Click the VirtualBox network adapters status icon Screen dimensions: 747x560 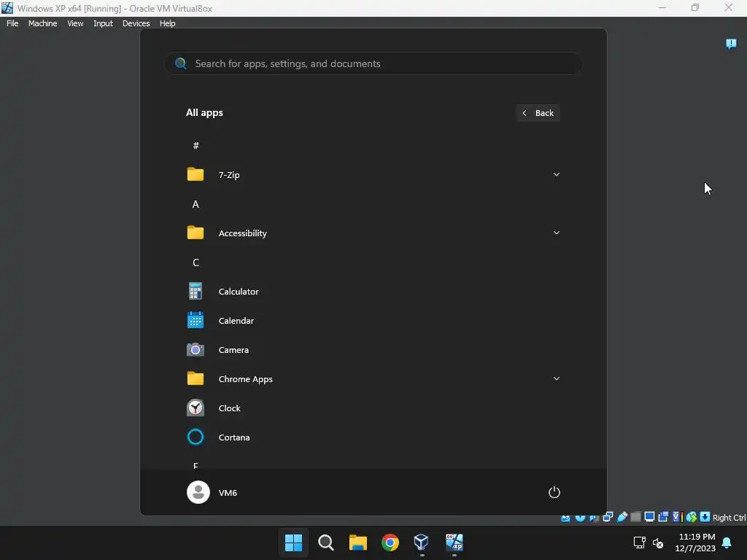[608, 517]
